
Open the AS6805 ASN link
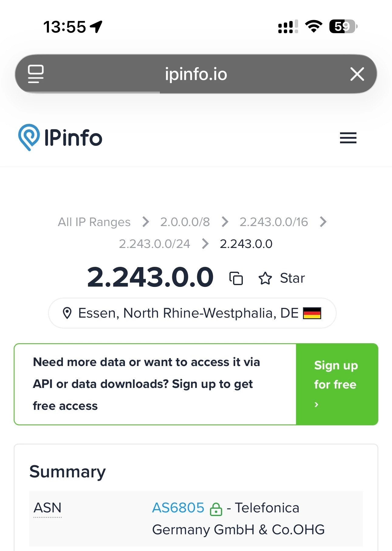178,507
